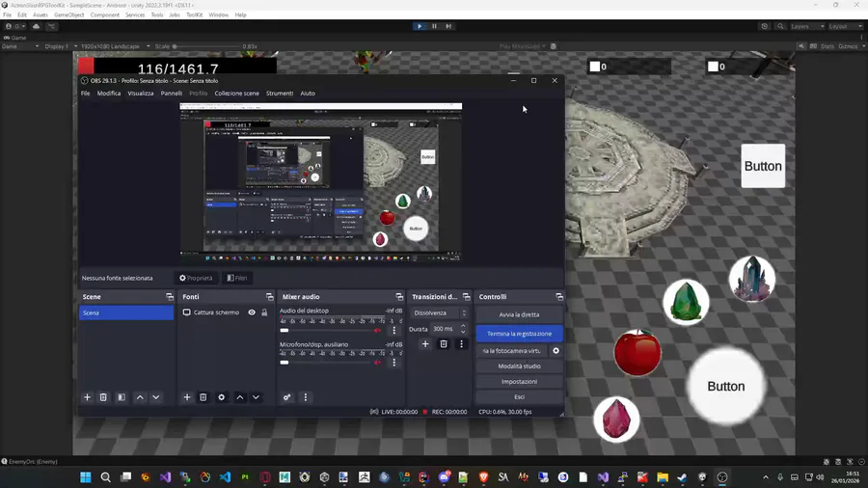Click Termina la registrazione button
This screenshot has height=488, width=868.
(x=519, y=334)
